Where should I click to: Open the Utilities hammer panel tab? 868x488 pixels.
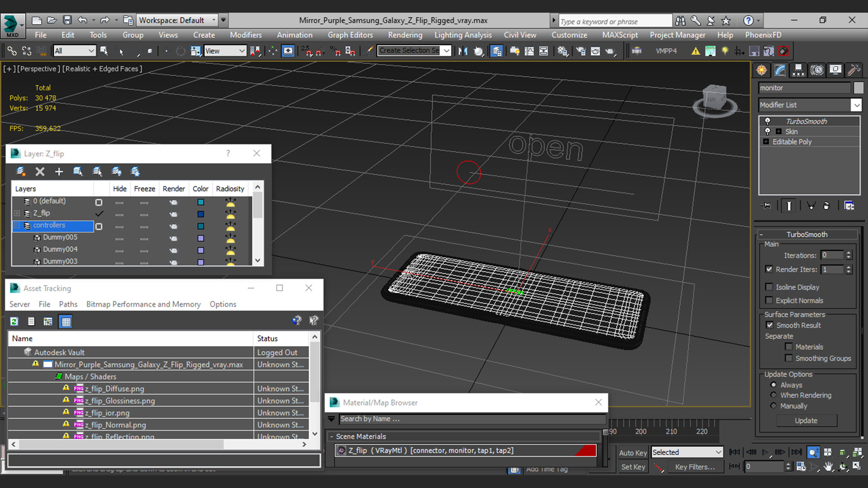[x=854, y=70]
